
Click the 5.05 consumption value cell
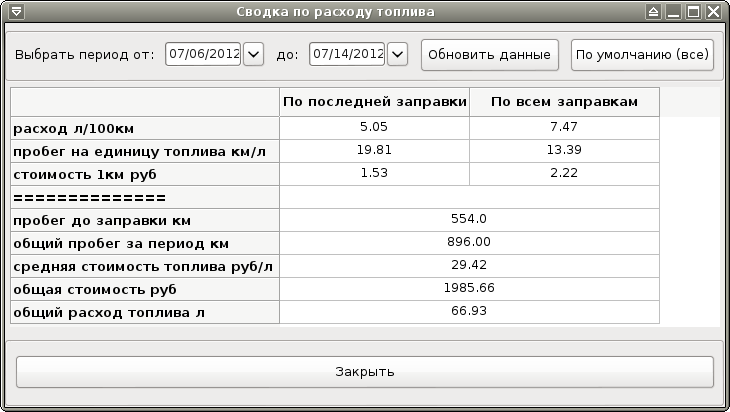(x=374, y=128)
